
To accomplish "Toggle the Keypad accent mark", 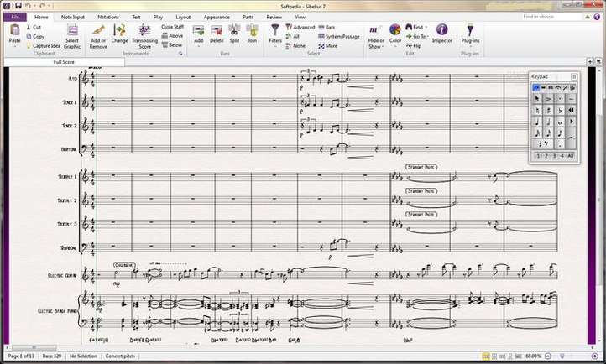I will click(548, 99).
